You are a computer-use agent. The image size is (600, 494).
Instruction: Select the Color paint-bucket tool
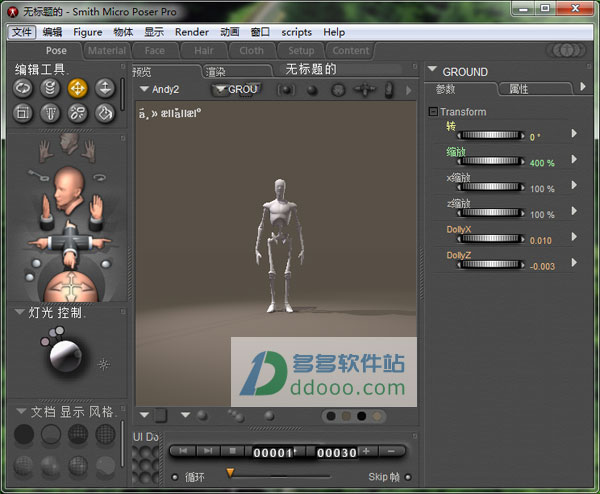tap(105, 113)
